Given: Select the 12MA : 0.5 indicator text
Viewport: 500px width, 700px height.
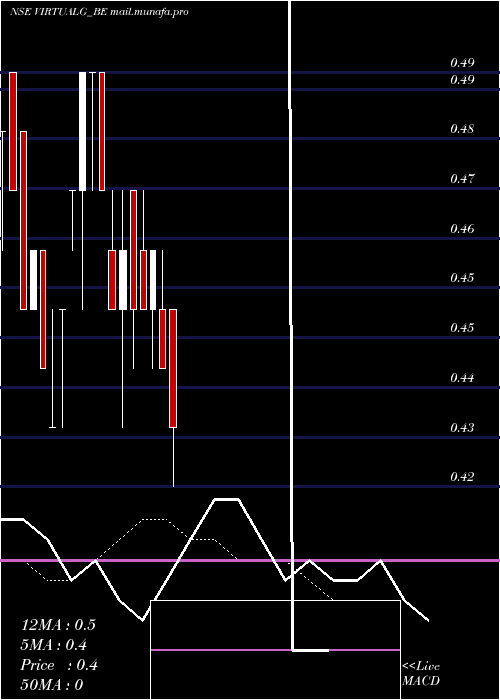Looking at the screenshot, I should click(58, 625).
